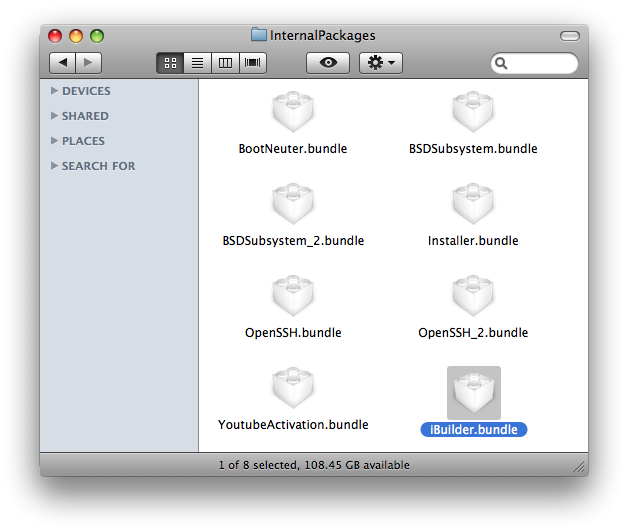Viewport: 628px width, 531px height.
Task: Switch to Cover Flow view mode
Action: click(253, 63)
